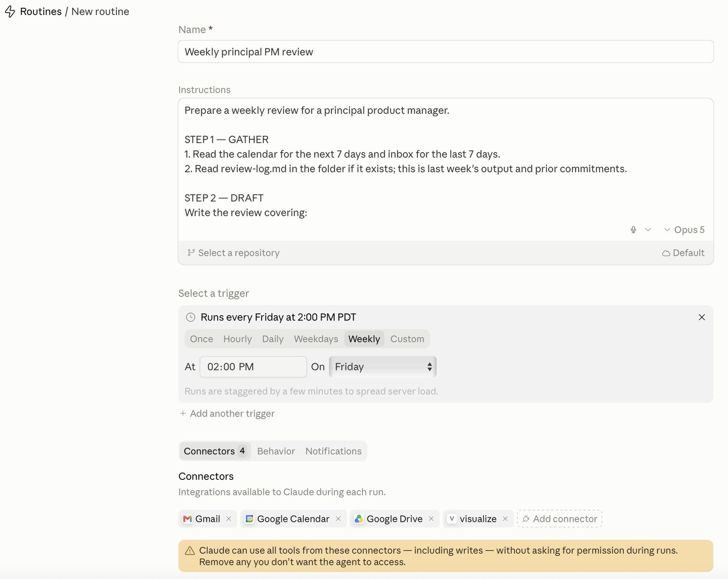728x579 pixels.
Task: Open the Default environment selector
Action: click(683, 253)
